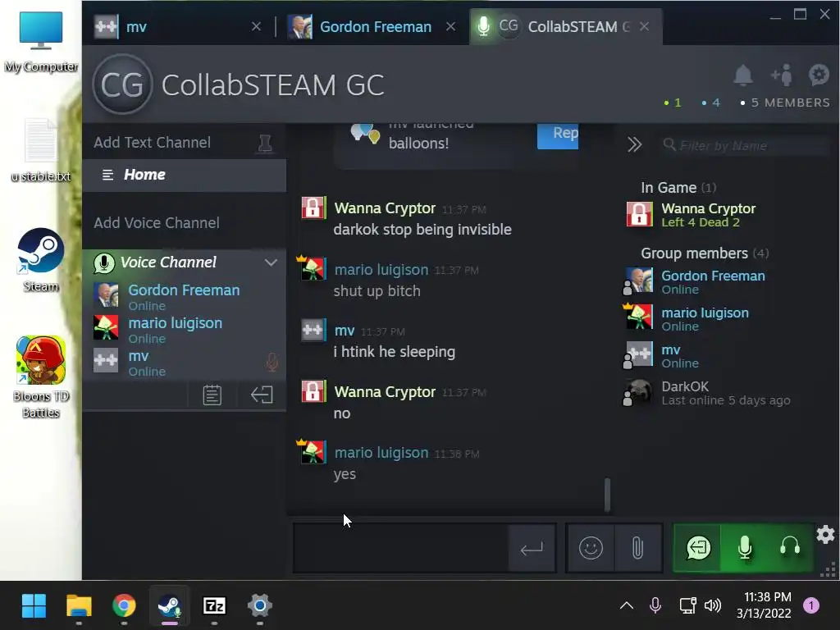Open the voice channel notes icon

pos(212,395)
